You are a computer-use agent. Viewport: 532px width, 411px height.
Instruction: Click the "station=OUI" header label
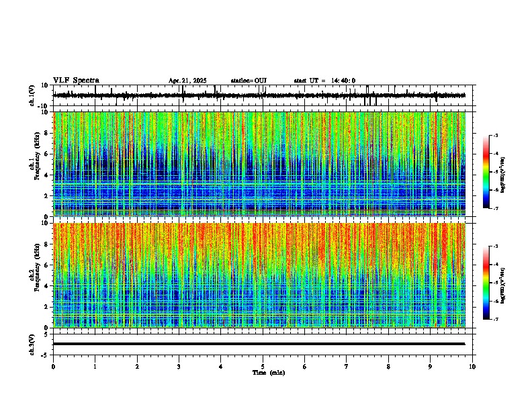(249, 81)
